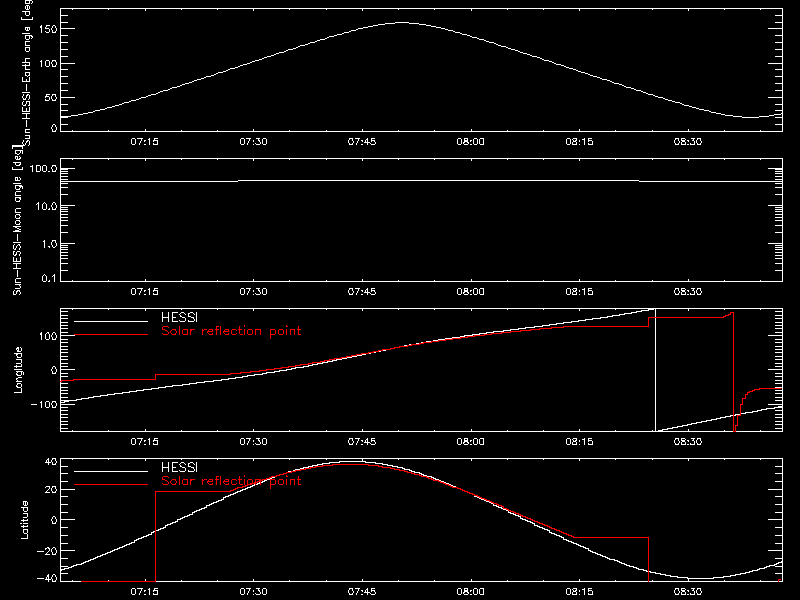Viewport: 800px width, 600px height.
Task: Click red Solar reflection point legend in Longitude plot
Action: click(231, 331)
